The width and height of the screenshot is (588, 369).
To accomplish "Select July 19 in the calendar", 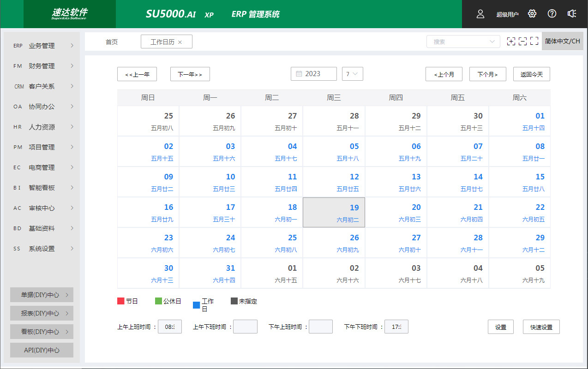I will coord(334,213).
